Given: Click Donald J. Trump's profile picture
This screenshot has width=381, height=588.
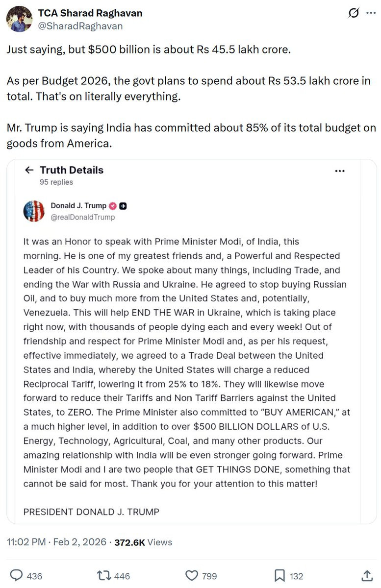Looking at the screenshot, I should pyautogui.click(x=34, y=211).
